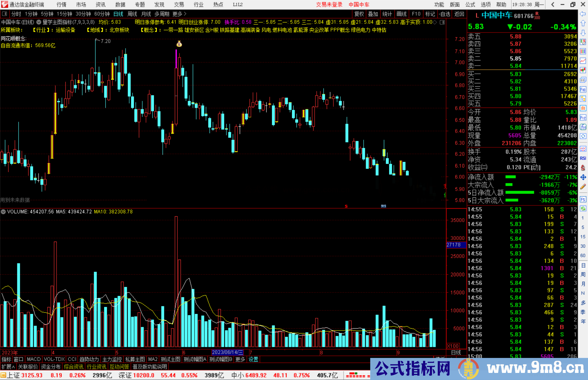
Task: Open the 复权 adjustment option
Action: click(359, 14)
